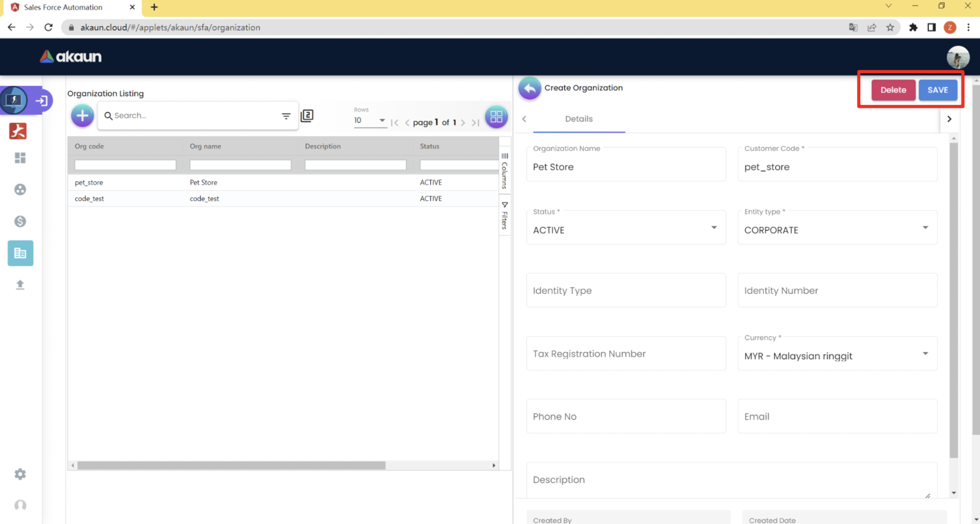Click the upload icon in the sidebar
980x524 pixels.
[20, 285]
